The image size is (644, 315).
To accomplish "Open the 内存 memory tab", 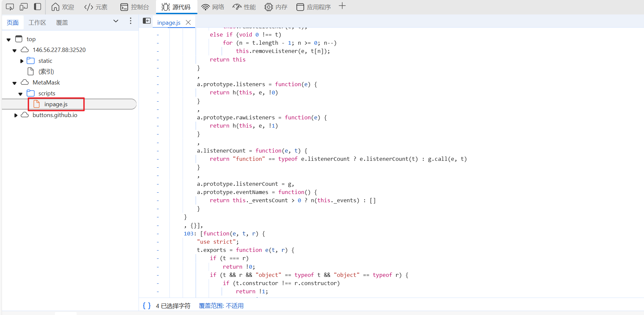I will pyautogui.click(x=276, y=7).
